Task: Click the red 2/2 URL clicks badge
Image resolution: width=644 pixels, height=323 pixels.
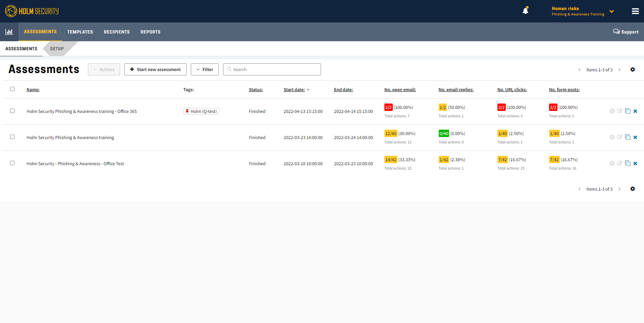Action: (x=501, y=107)
